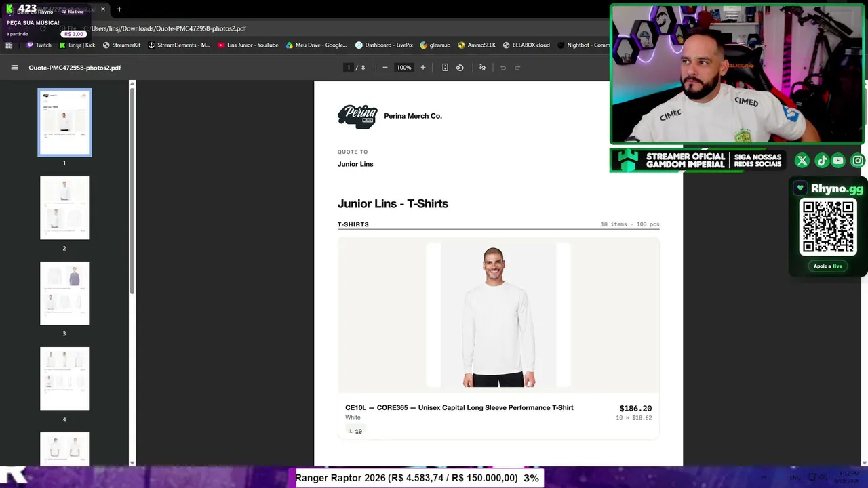Click the CE10L CORE365 product title

[459, 408]
